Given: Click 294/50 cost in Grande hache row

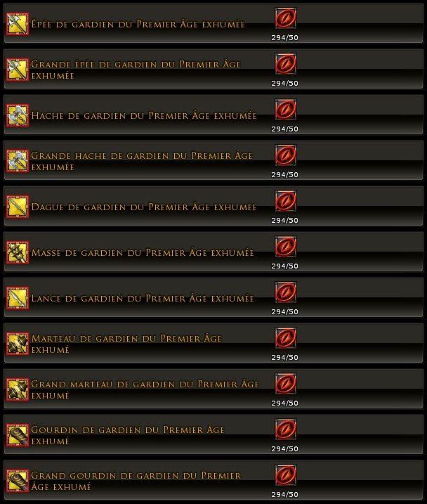Looking at the screenshot, I should click(284, 175).
